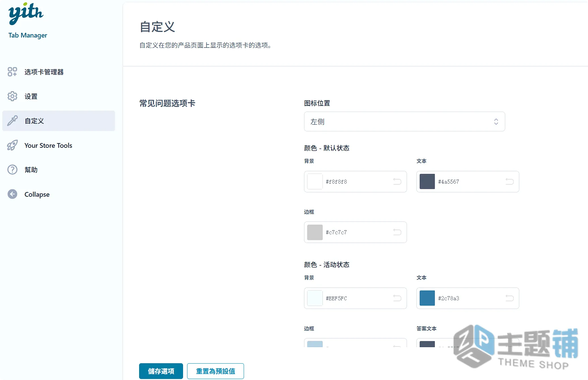The height and width of the screenshot is (380, 588).
Task: Click the Collapse arrow icon
Action: 12,194
